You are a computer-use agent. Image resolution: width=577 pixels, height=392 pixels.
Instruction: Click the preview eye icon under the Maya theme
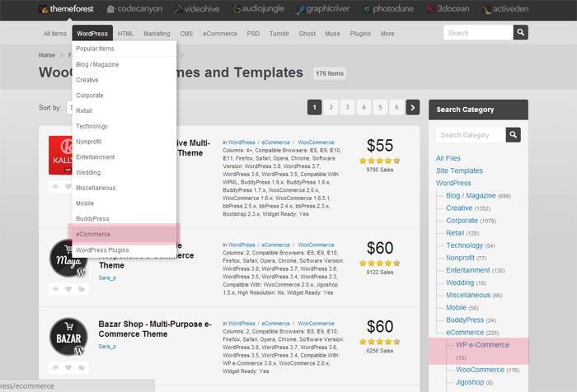(x=56, y=289)
